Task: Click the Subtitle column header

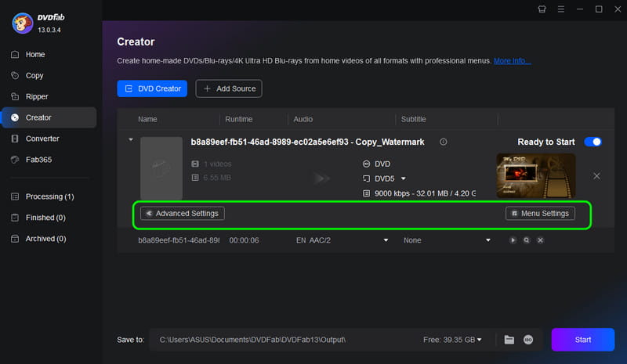Action: [414, 119]
